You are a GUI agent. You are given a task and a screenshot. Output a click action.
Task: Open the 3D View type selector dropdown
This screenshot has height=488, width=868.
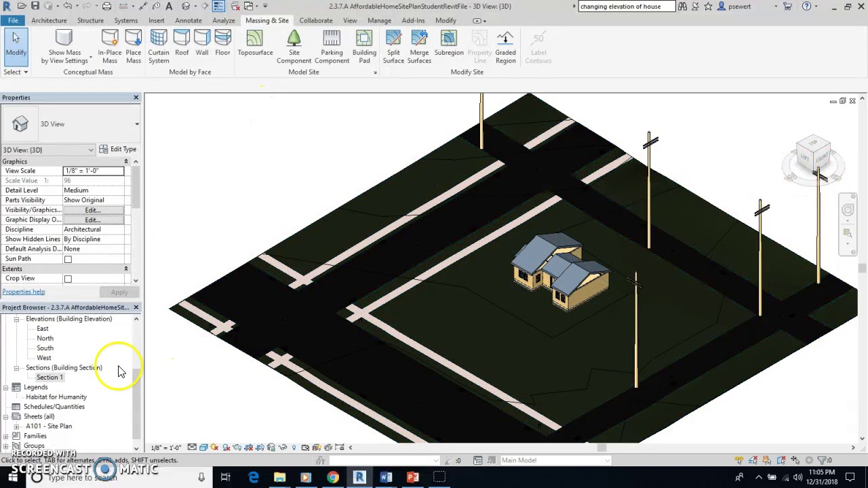(136, 124)
